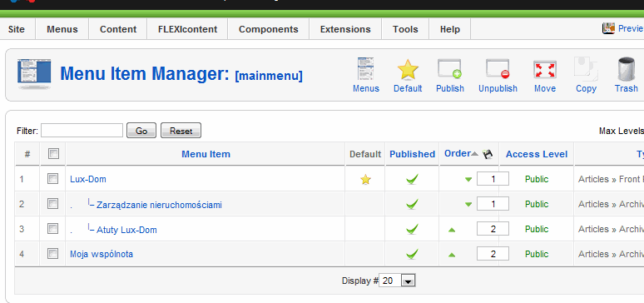Open the Moja wspólnota link
The image size is (644, 303).
[x=102, y=254]
